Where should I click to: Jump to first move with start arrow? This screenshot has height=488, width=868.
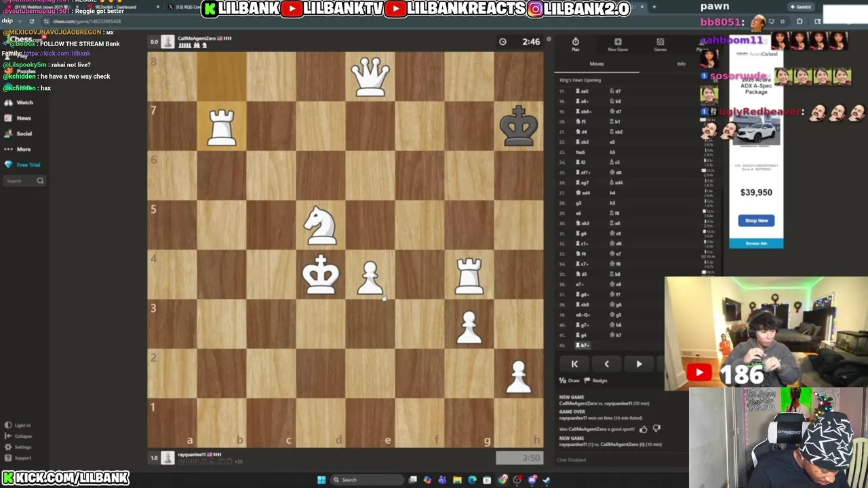574,364
